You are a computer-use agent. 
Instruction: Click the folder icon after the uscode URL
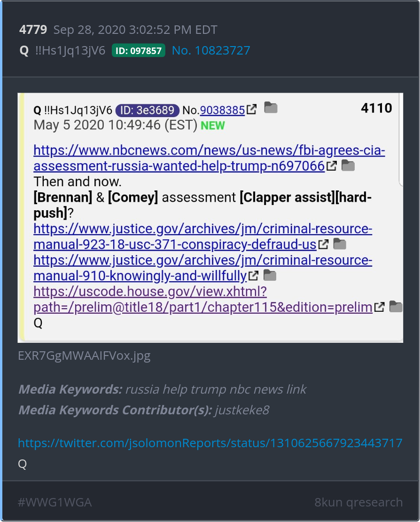[x=396, y=307]
